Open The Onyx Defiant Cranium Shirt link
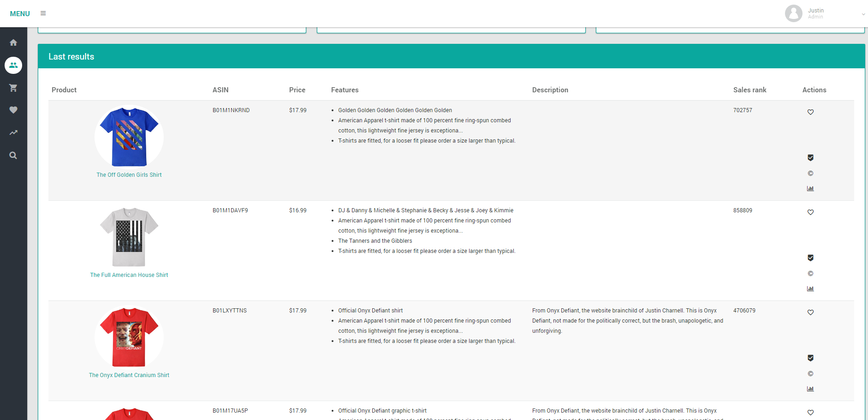Screen dimensions: 868x420 pos(129,375)
